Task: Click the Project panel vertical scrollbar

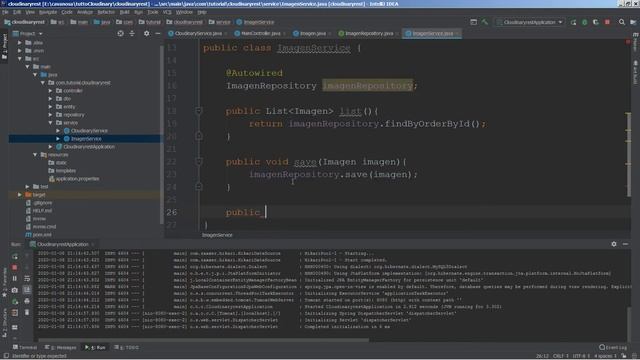Action: coord(162,135)
